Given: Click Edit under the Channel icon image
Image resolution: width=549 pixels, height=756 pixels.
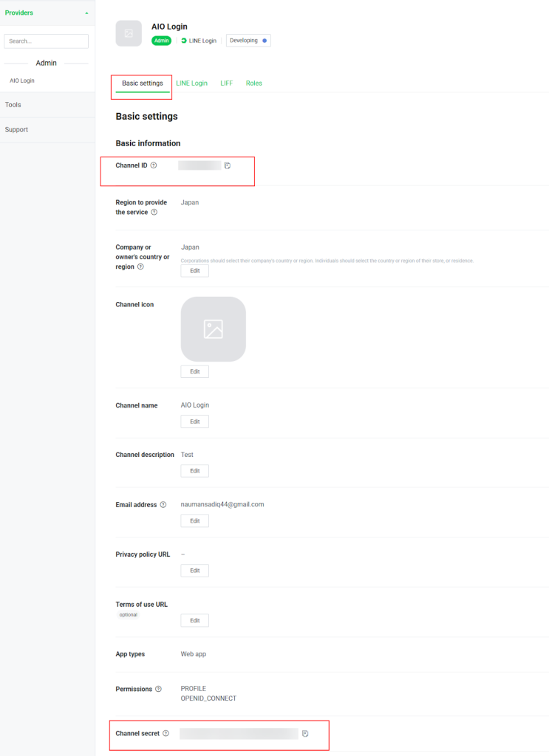Looking at the screenshot, I should click(194, 371).
